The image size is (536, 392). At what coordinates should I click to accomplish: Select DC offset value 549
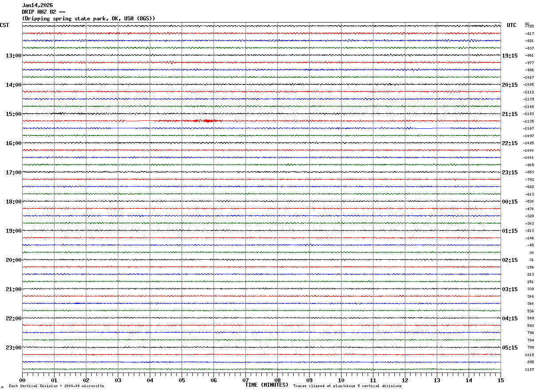531,319
